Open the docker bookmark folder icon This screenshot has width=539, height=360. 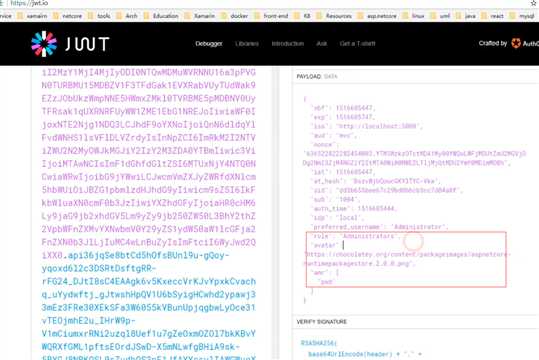pos(224,16)
